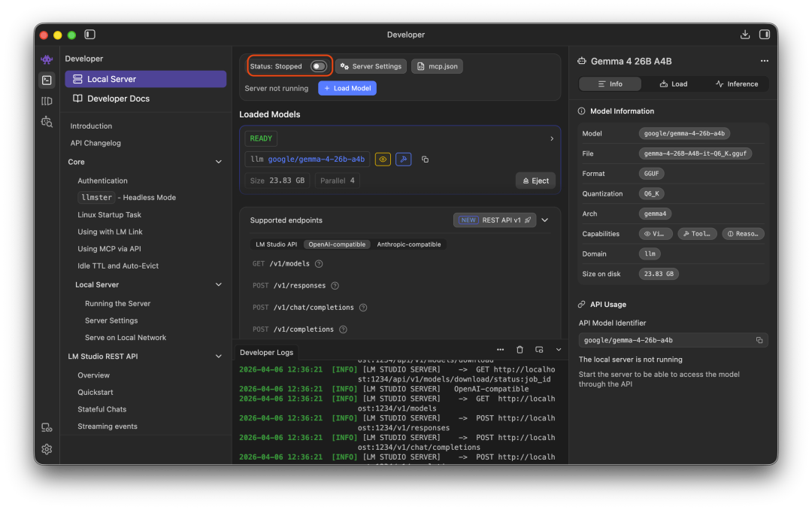
Task: Eject the gemma-4-26b-a4b model
Action: coord(535,180)
